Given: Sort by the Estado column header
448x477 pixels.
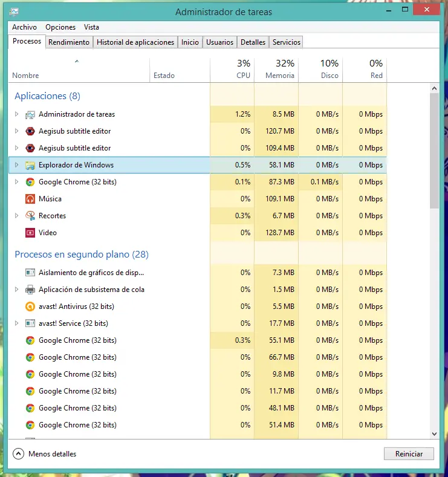Looking at the screenshot, I should coord(180,70).
